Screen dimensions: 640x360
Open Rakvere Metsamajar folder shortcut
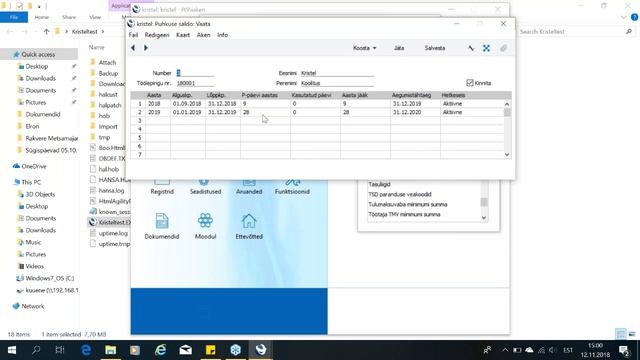51,138
